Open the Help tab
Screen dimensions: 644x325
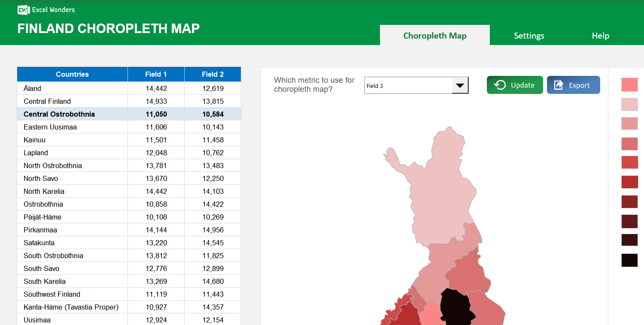[600, 36]
